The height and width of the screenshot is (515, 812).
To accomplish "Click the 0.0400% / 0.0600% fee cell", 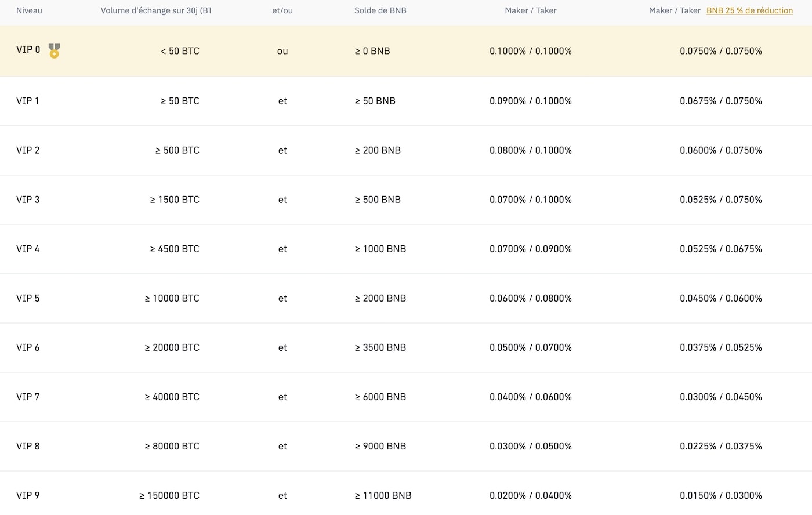I will pos(531,397).
